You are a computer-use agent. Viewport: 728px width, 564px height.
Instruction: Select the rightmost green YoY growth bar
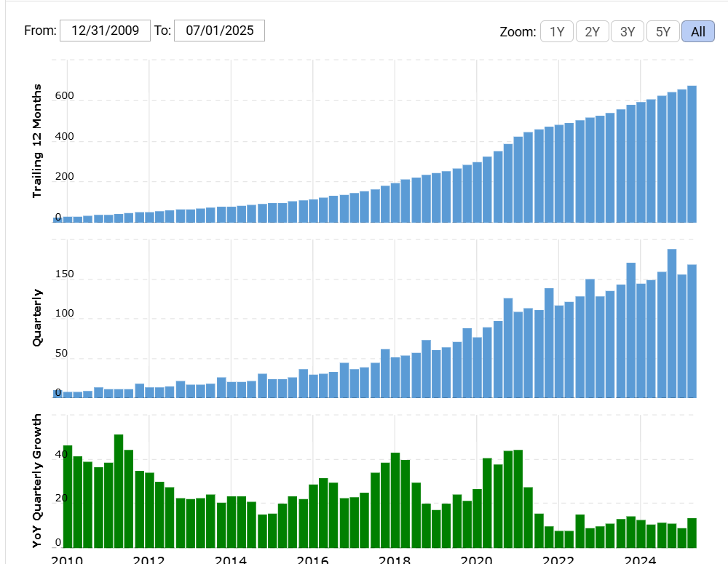click(692, 533)
